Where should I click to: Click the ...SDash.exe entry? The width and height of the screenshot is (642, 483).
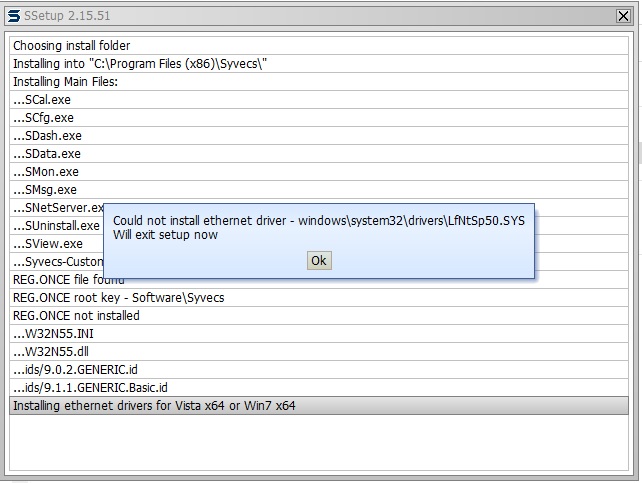click(47, 136)
